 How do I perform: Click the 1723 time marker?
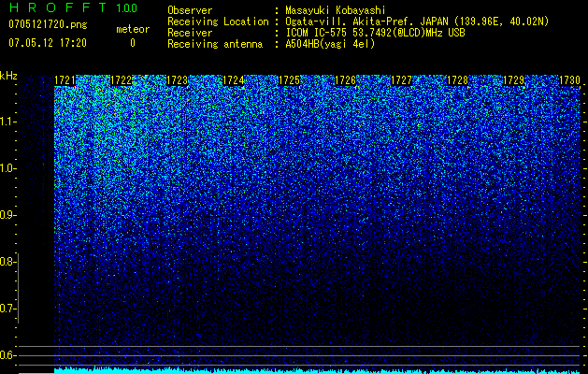pos(177,80)
